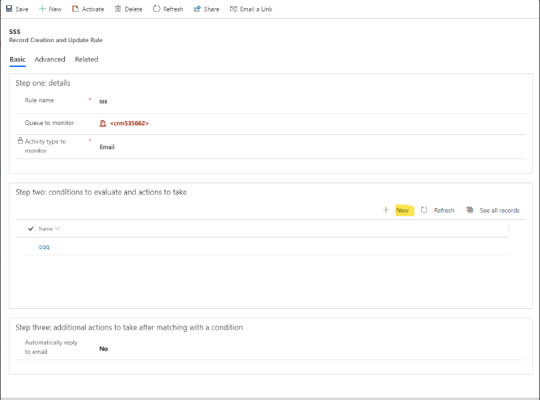Click the plus icon beside New in top toolbar
The height and width of the screenshot is (400, 540).
tap(42, 9)
